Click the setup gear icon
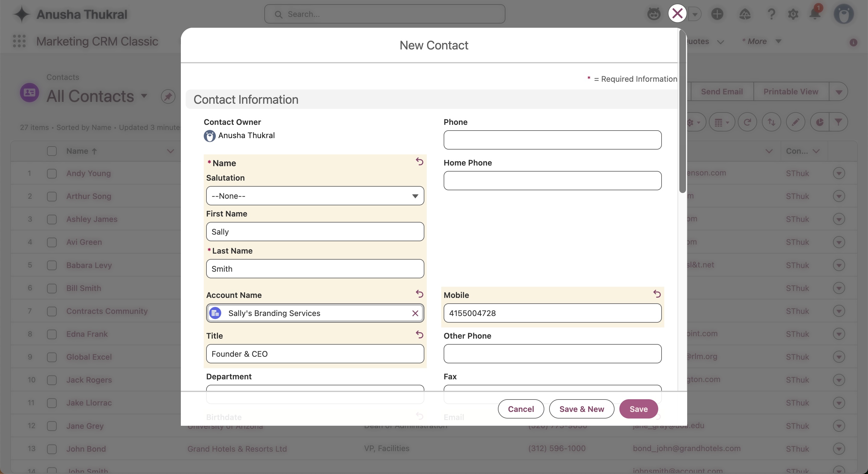The width and height of the screenshot is (868, 474). (793, 14)
